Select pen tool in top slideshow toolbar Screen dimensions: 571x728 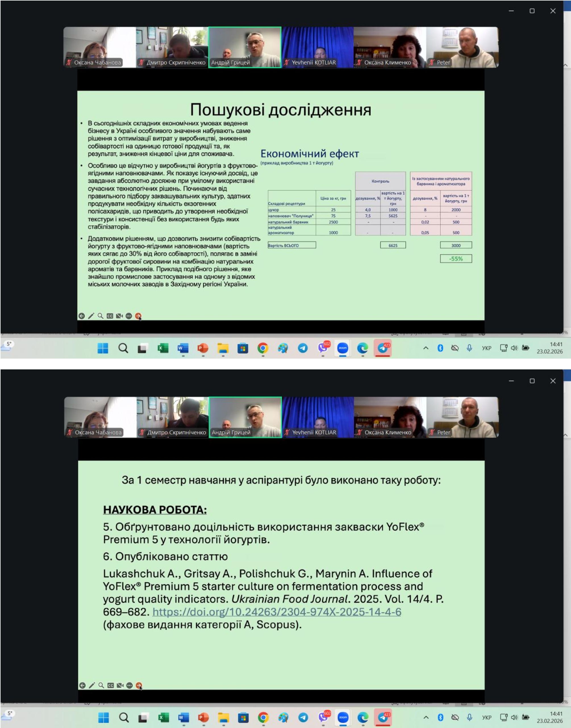(x=91, y=316)
